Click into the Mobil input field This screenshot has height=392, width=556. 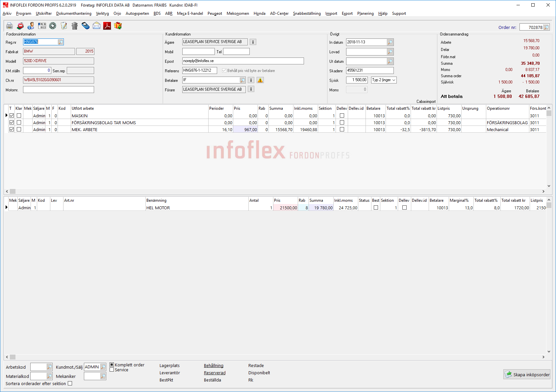tap(198, 52)
